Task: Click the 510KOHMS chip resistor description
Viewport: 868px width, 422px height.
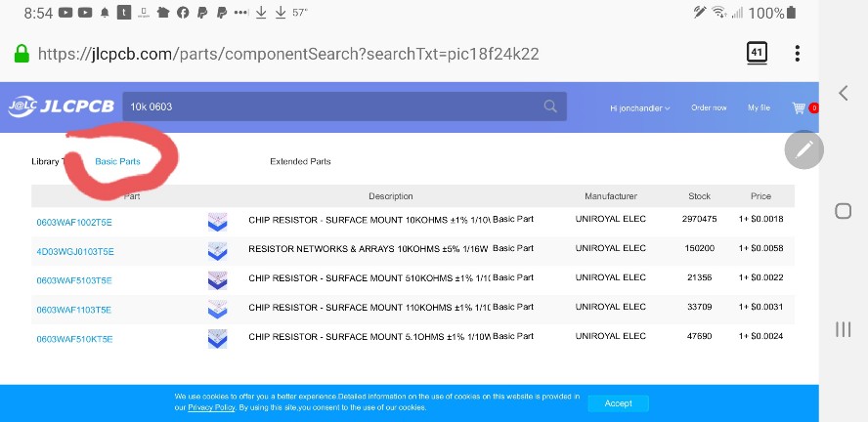Action: pos(369,278)
